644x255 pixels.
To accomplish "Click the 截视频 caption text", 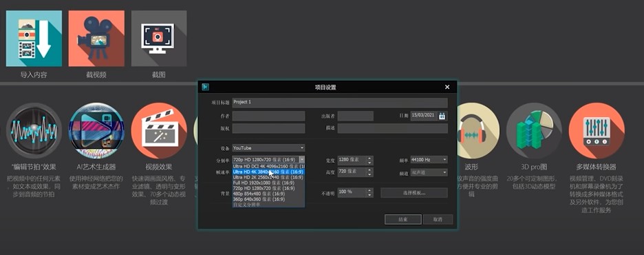I will click(x=96, y=75).
